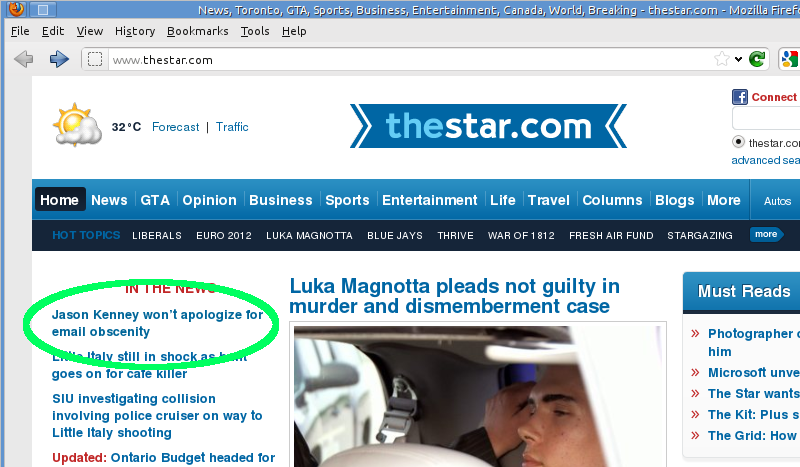Switch to the Sports section tab

347,200
